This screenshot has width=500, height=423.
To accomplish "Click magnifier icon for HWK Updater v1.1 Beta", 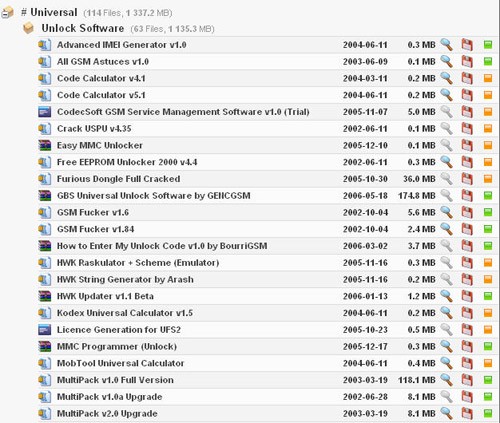I will [x=446, y=296].
